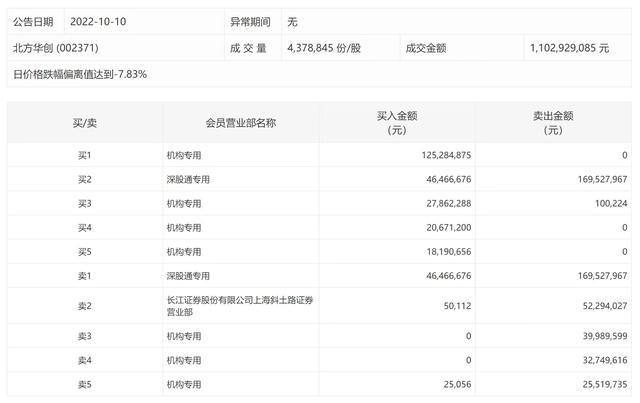Select 46,466,676 in the 卖1 row
This screenshot has width=640, height=403.
point(449,276)
